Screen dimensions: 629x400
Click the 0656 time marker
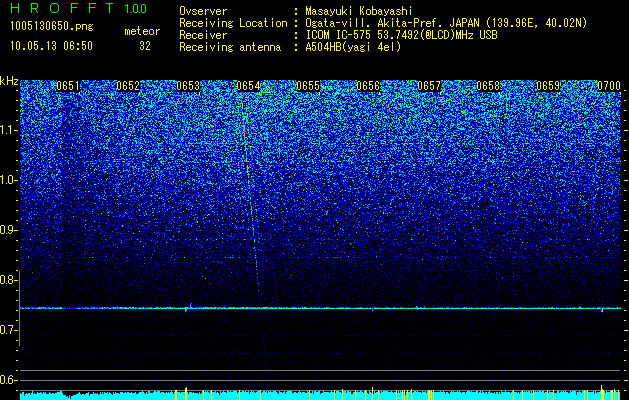[368, 86]
